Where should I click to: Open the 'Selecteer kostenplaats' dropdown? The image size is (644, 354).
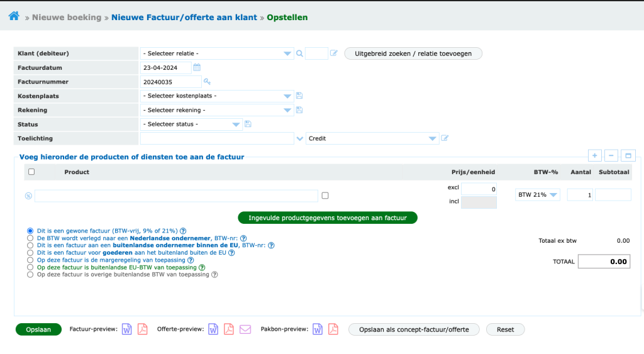click(217, 96)
